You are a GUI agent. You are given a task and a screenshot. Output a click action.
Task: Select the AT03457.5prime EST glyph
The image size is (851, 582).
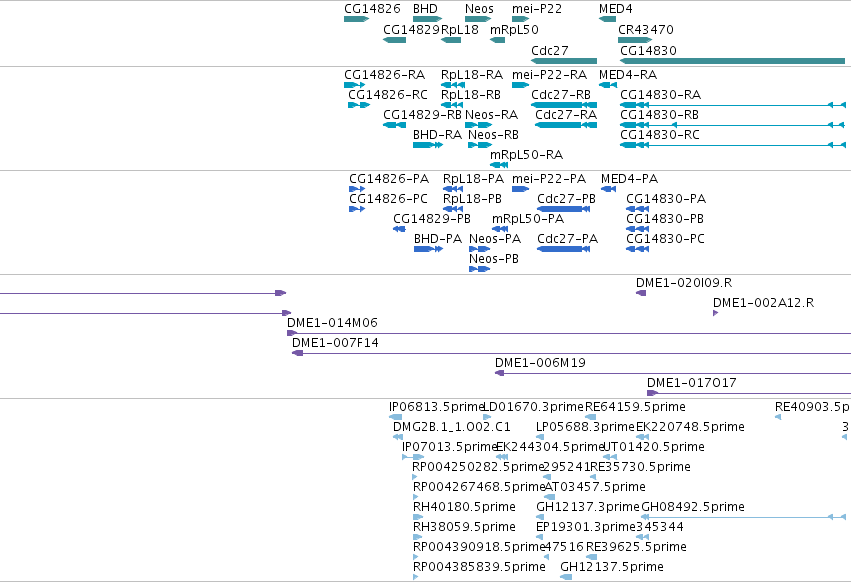550,497
